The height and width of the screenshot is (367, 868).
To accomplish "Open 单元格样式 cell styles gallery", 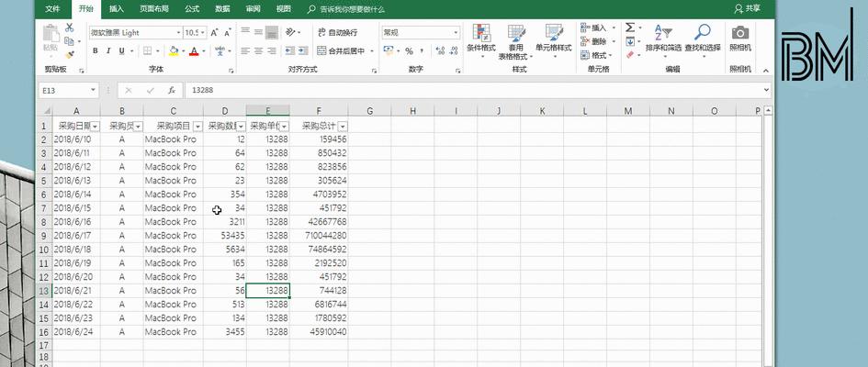I will (x=554, y=41).
